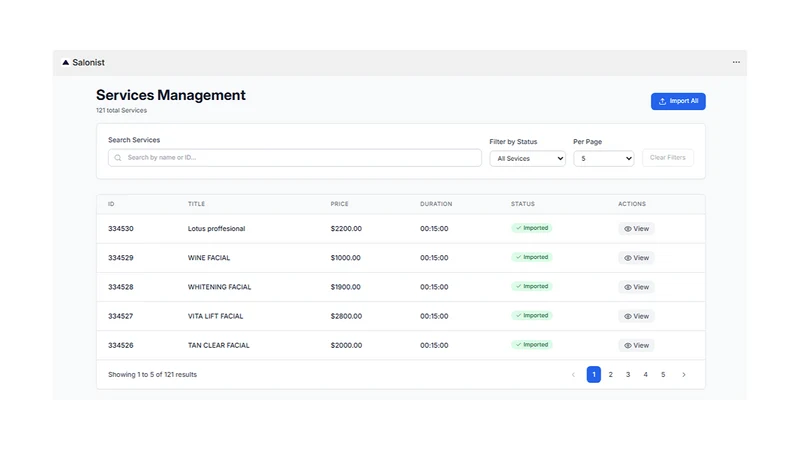Click the ID column header
Screen dimensions: 800x450
coord(111,204)
